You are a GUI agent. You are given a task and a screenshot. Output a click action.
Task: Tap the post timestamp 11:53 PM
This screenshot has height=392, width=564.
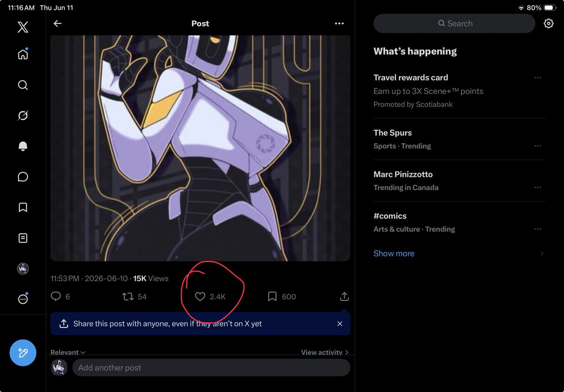(x=65, y=278)
